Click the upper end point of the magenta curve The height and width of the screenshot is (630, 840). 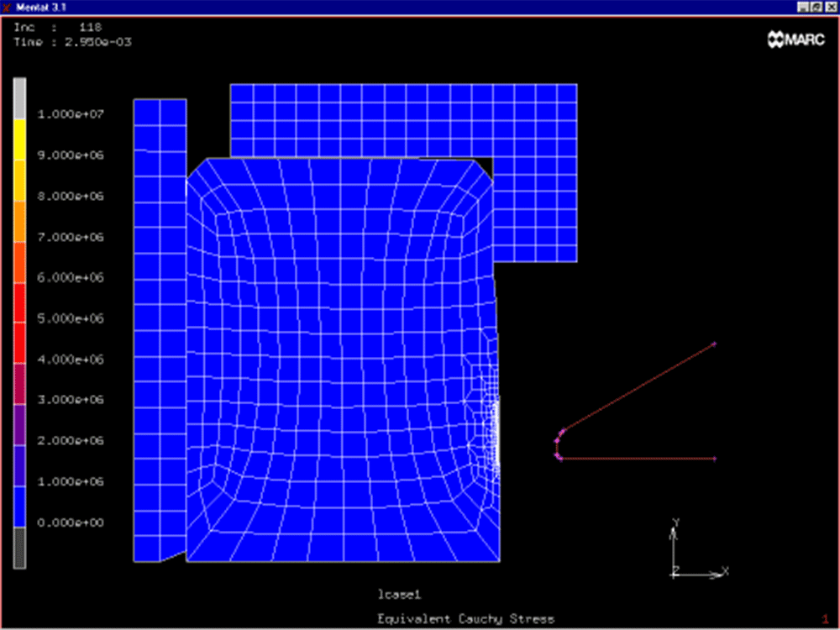tap(714, 343)
